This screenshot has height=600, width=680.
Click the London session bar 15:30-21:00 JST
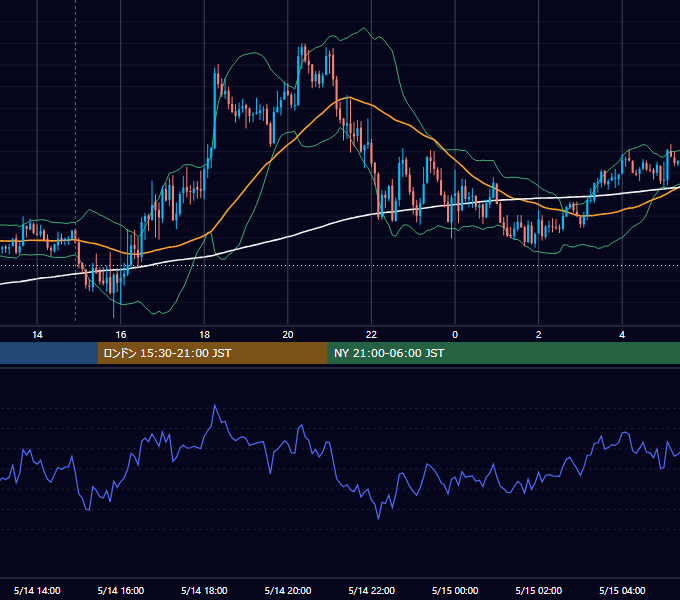[x=212, y=353]
